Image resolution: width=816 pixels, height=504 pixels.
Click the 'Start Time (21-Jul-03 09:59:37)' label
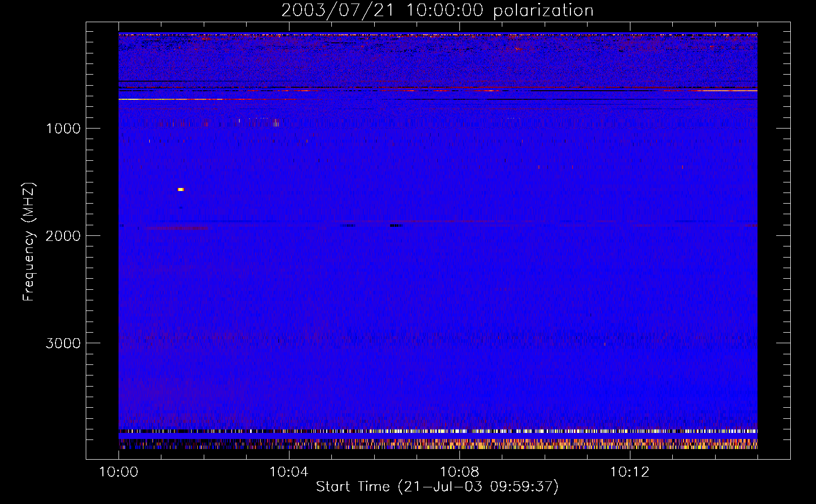437,486
